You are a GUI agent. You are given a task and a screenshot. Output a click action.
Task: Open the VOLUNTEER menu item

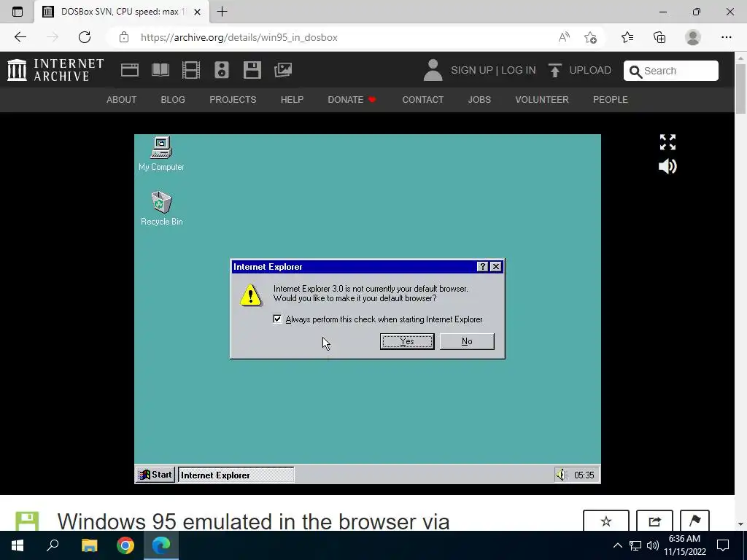[542, 99]
